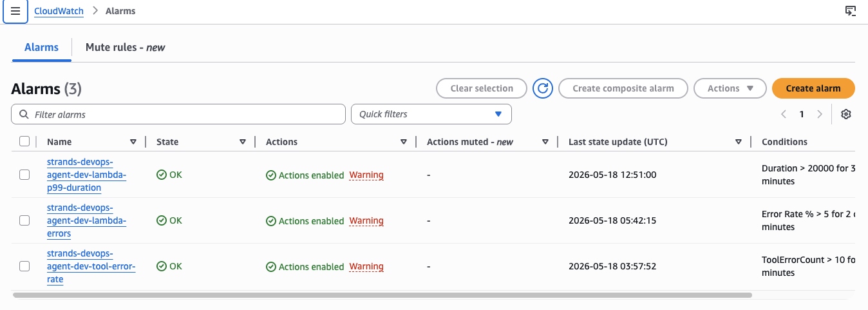Click page number 1 in pagination
The image size is (868, 310).
pos(802,114)
